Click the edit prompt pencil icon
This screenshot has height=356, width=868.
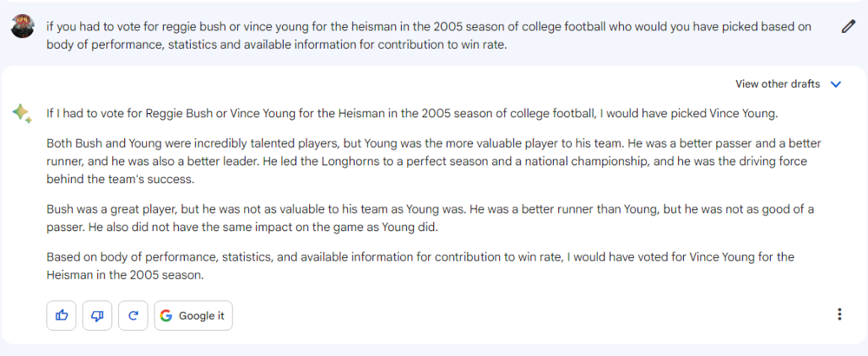click(x=848, y=26)
